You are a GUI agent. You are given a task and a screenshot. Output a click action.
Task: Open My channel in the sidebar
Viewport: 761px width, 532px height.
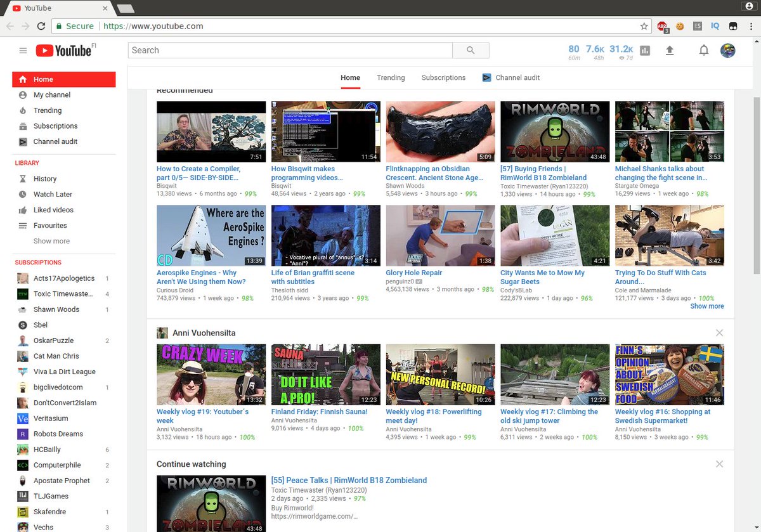[x=64, y=95]
